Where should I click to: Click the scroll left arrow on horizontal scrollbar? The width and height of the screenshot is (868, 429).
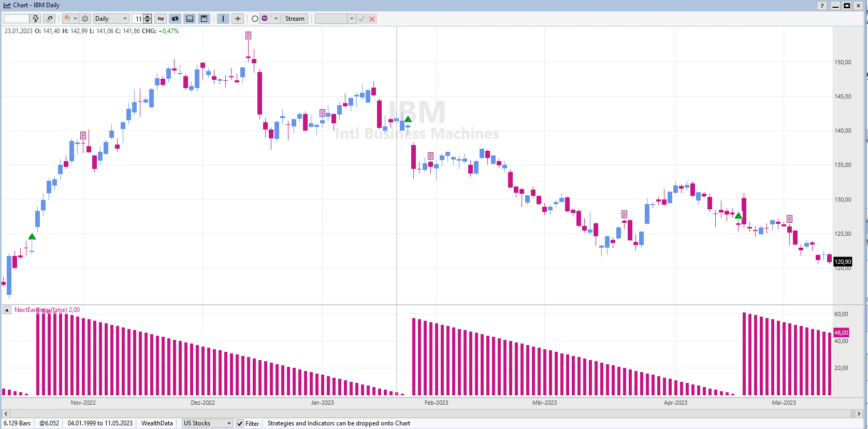click(x=6, y=413)
